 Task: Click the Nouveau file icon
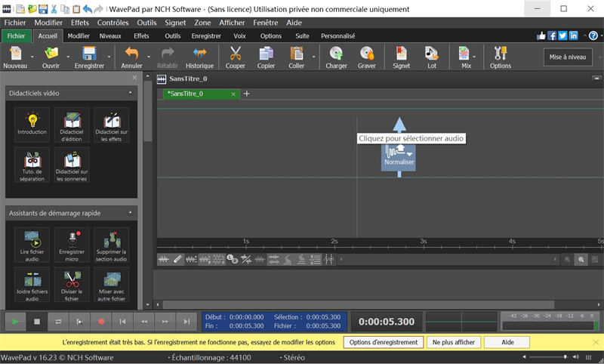[15, 57]
